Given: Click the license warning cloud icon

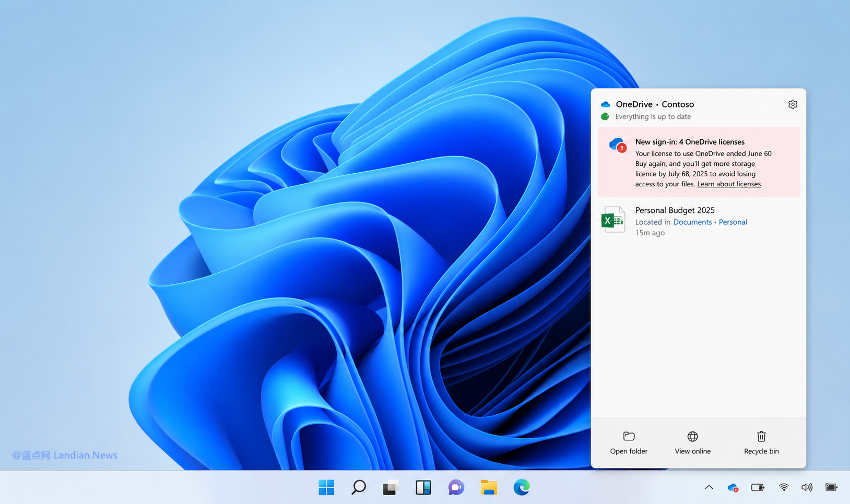Looking at the screenshot, I should pos(618,145).
